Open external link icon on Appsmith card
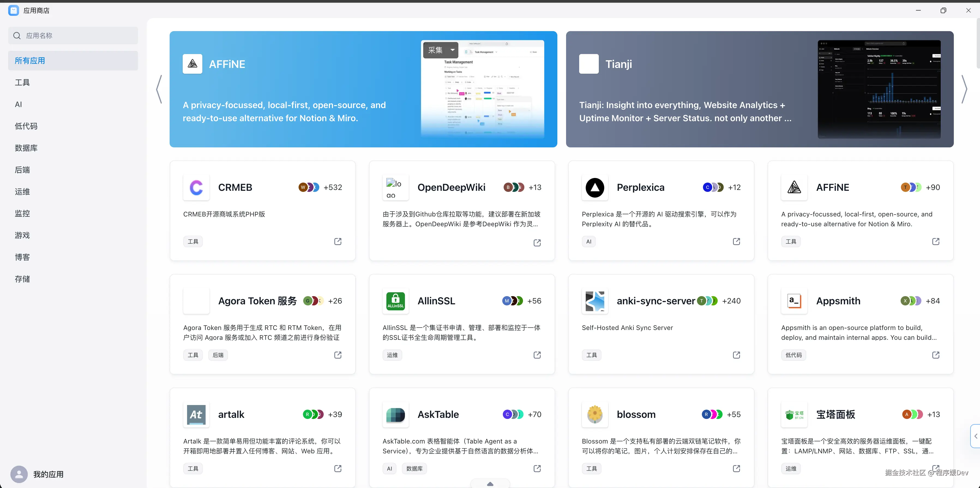This screenshot has height=488, width=980. pos(936,355)
